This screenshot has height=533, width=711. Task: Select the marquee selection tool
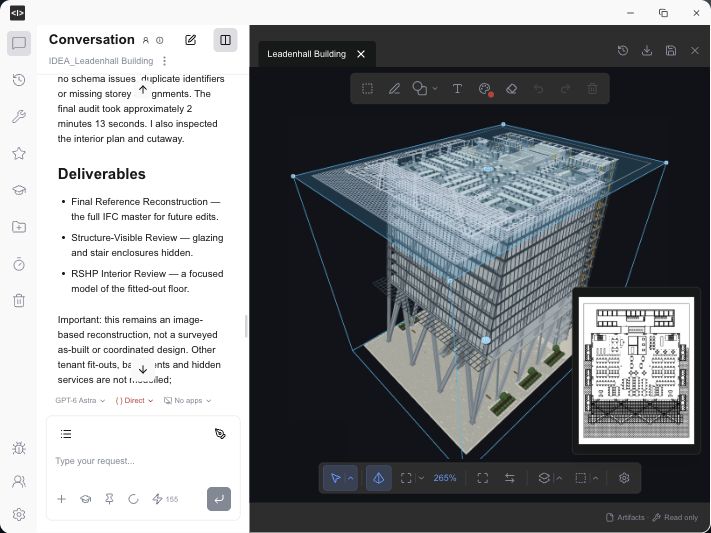367,88
